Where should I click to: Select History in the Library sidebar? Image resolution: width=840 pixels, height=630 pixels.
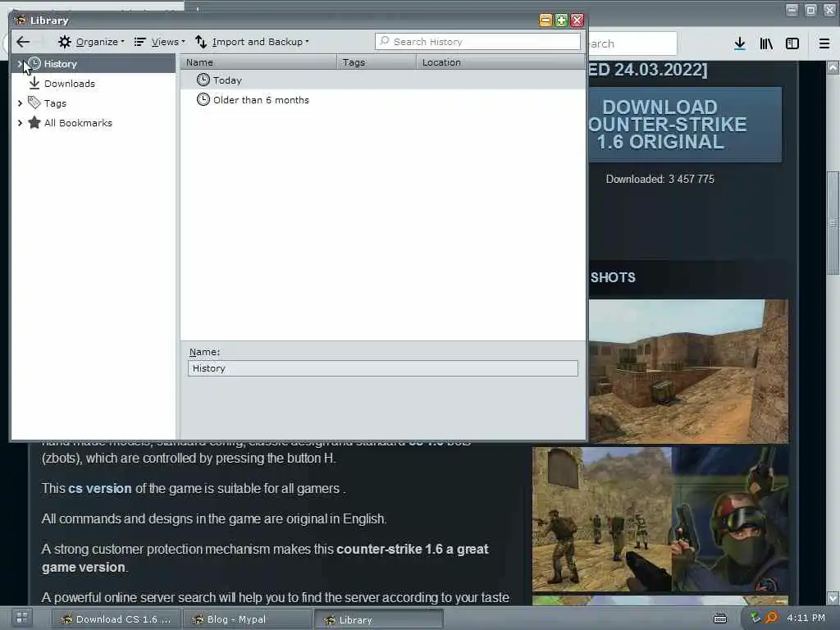point(94,64)
